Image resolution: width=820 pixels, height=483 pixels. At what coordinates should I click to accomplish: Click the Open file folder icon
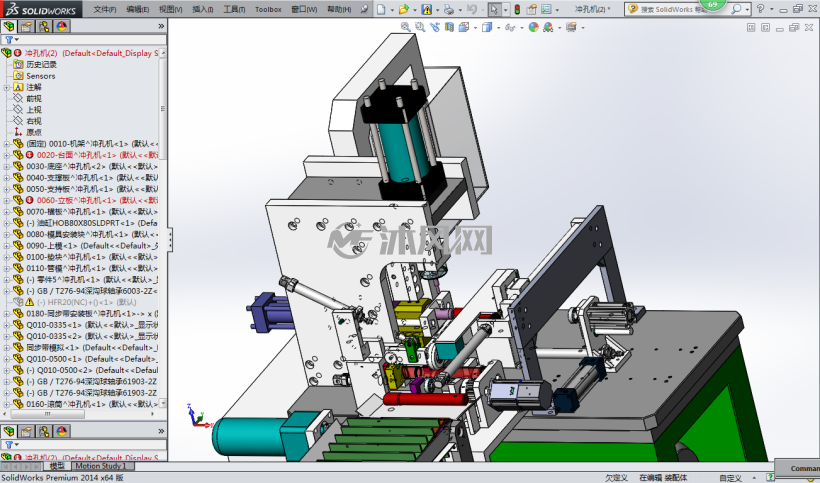[403, 9]
